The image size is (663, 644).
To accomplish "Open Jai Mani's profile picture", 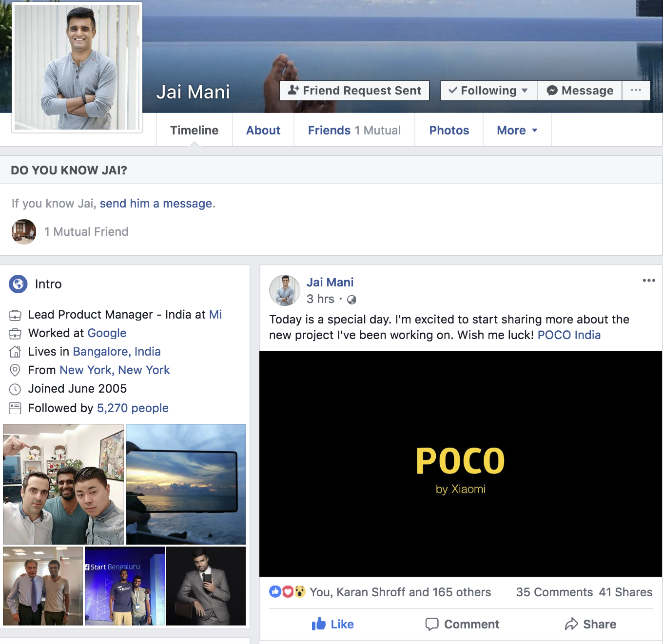I will click(77, 67).
